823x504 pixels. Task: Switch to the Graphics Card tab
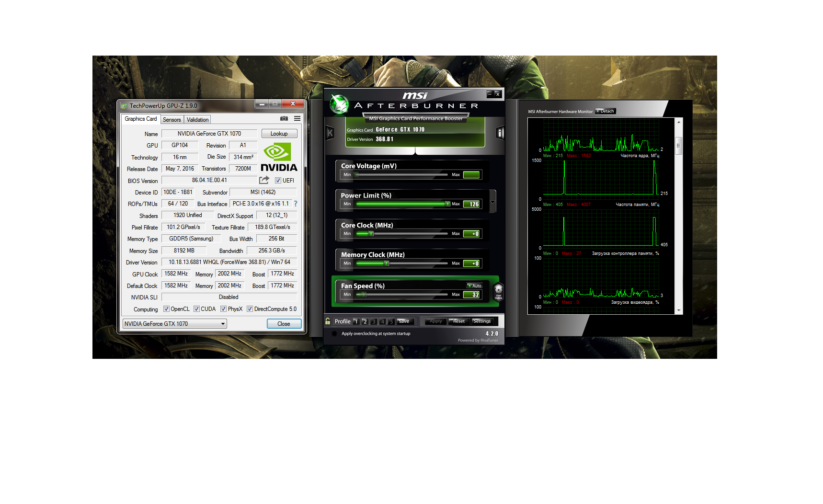140,119
